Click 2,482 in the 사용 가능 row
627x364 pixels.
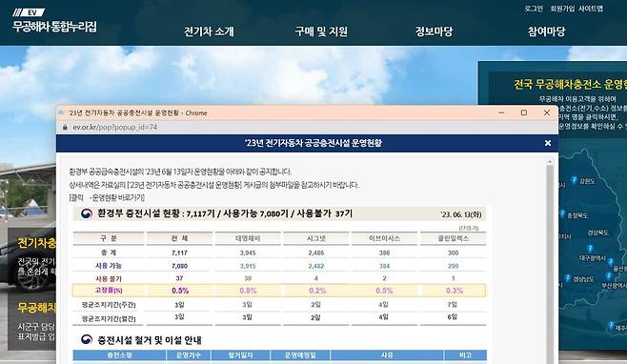pyautogui.click(x=316, y=266)
